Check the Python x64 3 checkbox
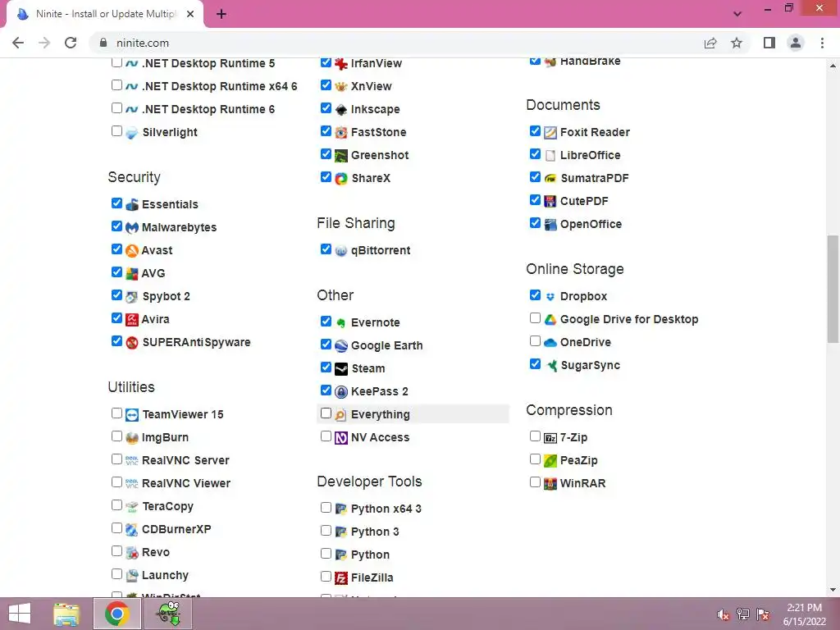The height and width of the screenshot is (630, 840). coord(326,507)
